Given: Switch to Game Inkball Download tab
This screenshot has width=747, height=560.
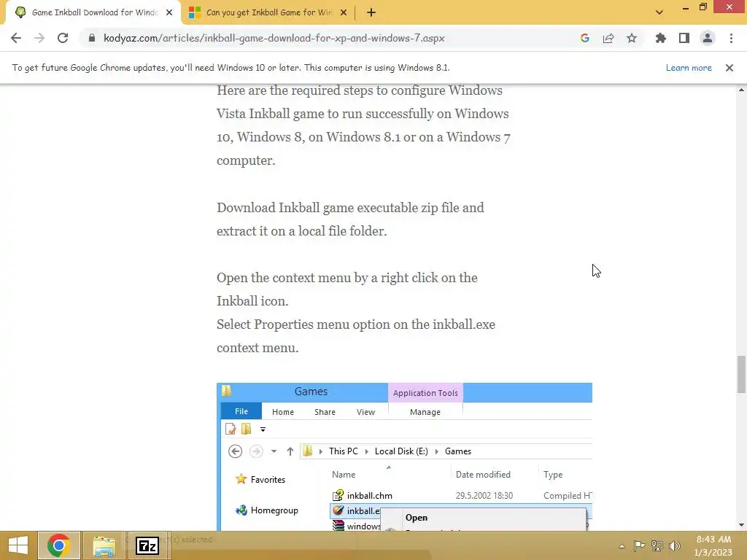Looking at the screenshot, I should pos(94,12).
